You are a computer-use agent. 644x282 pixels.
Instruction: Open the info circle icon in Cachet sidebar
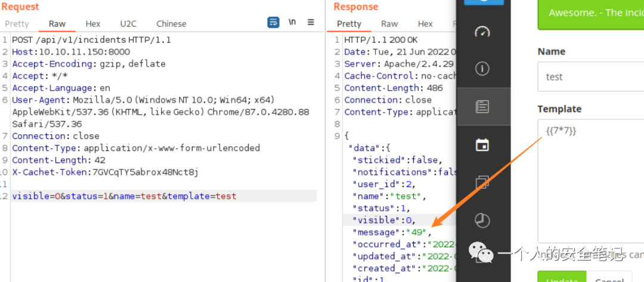[482, 69]
